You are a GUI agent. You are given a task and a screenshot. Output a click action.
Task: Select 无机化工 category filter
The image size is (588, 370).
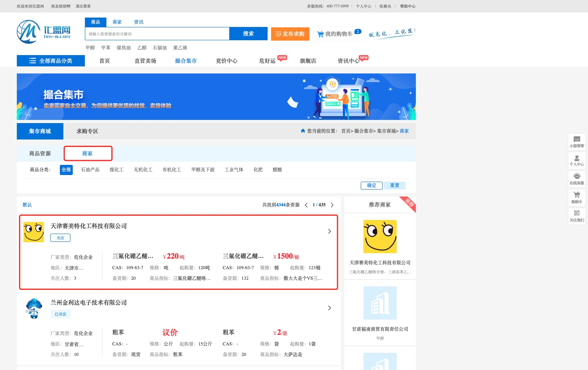(x=143, y=170)
